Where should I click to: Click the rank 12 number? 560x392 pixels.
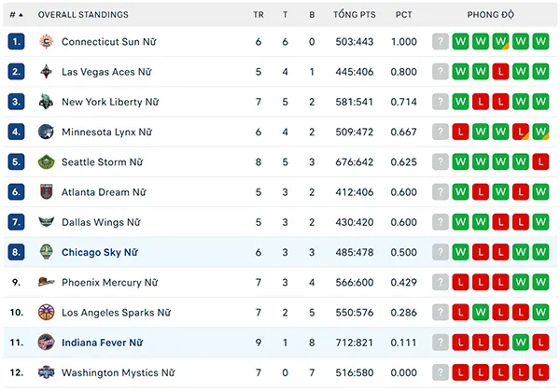click(x=17, y=372)
